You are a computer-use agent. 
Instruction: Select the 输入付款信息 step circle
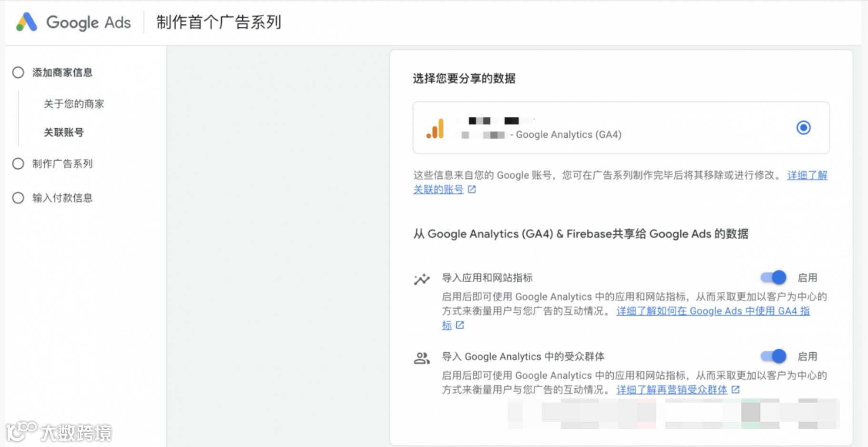coord(18,198)
